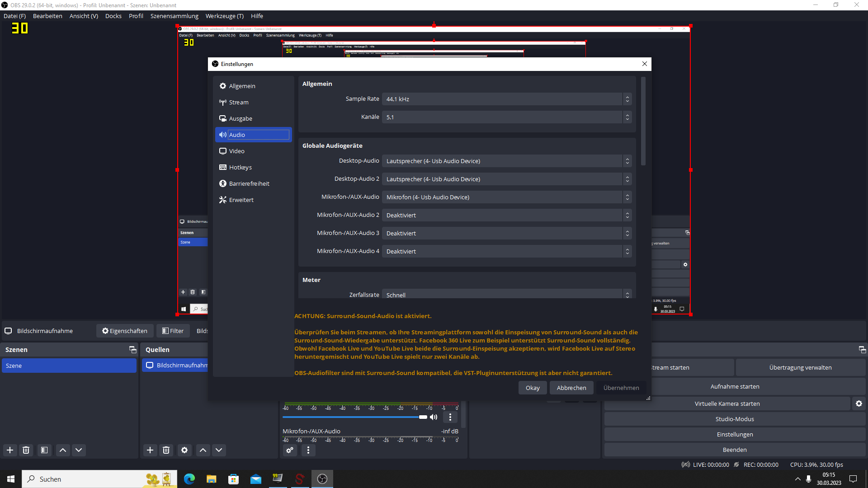Mute desktop audio with speaker icon
Viewport: 868px width, 488px height.
pos(434,417)
